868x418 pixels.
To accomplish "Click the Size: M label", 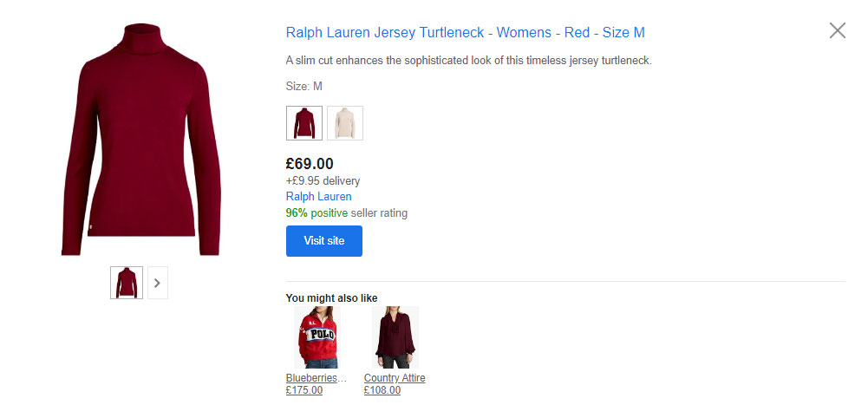I will (x=303, y=87).
